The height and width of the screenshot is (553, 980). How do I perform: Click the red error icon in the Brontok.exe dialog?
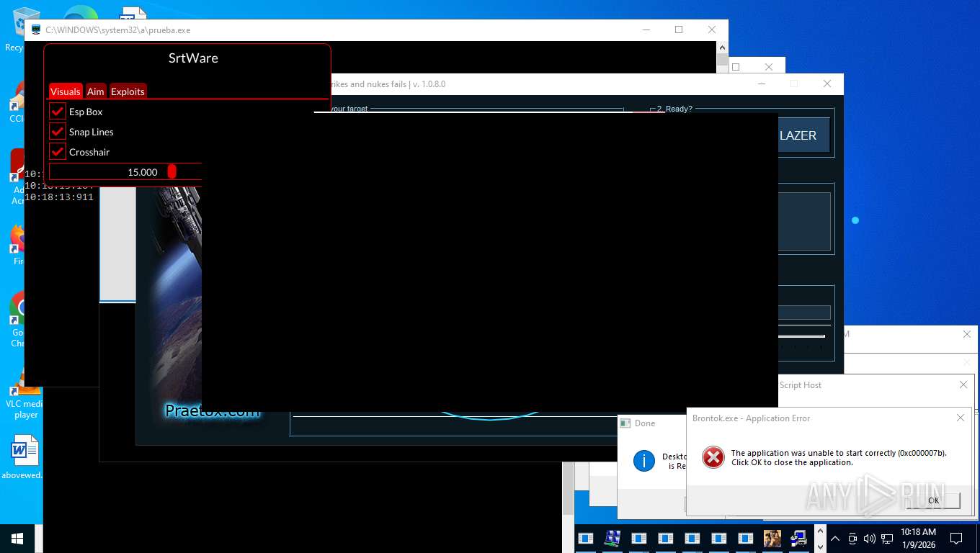[713, 457]
